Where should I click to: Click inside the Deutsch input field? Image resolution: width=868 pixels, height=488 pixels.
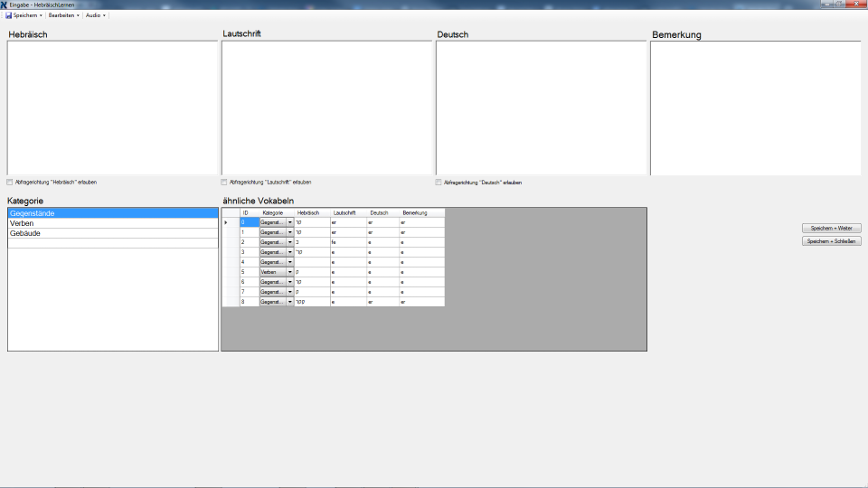tap(541, 108)
